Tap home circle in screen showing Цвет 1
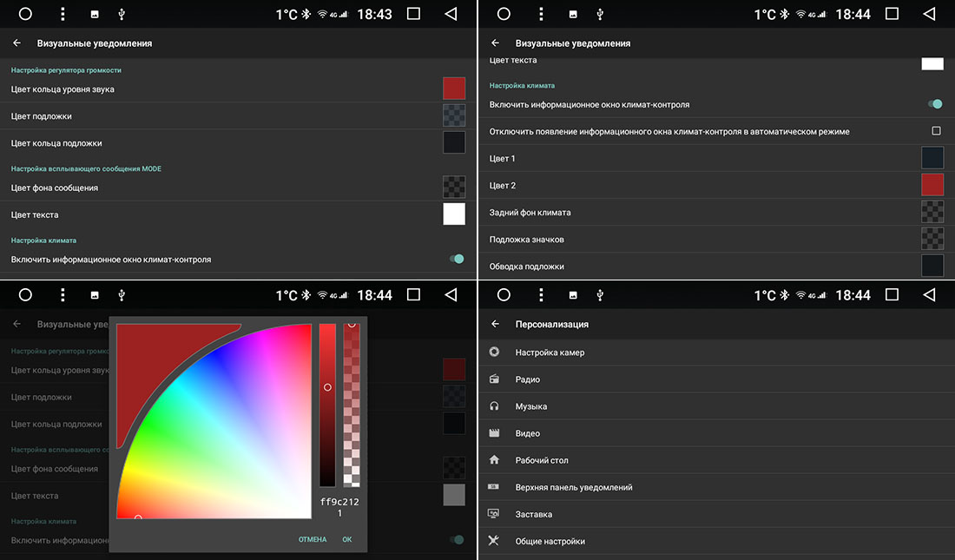This screenshot has width=955, height=560. 504,14
